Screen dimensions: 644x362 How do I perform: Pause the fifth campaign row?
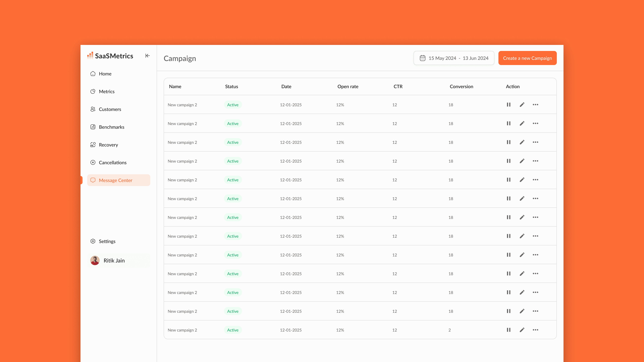pos(508,180)
